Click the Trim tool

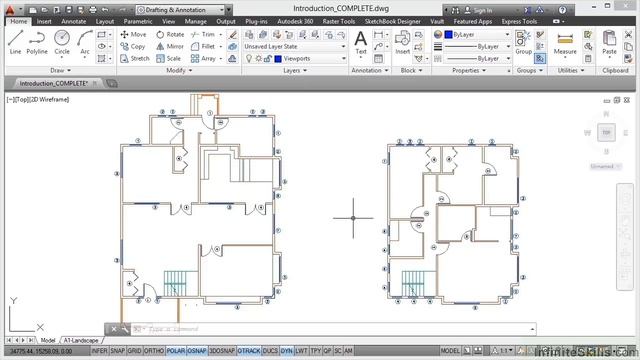(203, 35)
